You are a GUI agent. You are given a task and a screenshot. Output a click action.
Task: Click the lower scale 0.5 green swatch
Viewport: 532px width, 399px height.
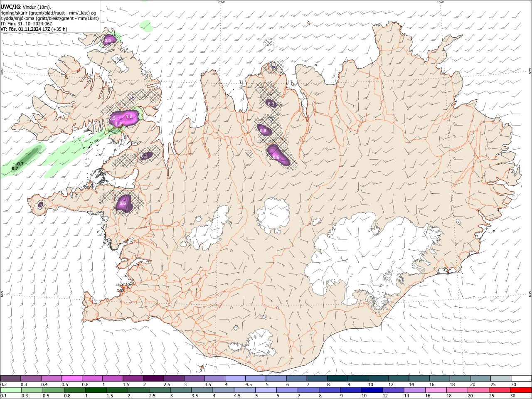coord(54,390)
